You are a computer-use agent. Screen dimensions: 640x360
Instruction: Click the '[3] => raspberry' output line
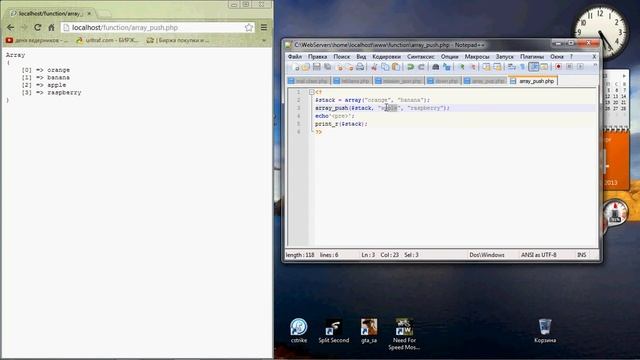coord(52,93)
